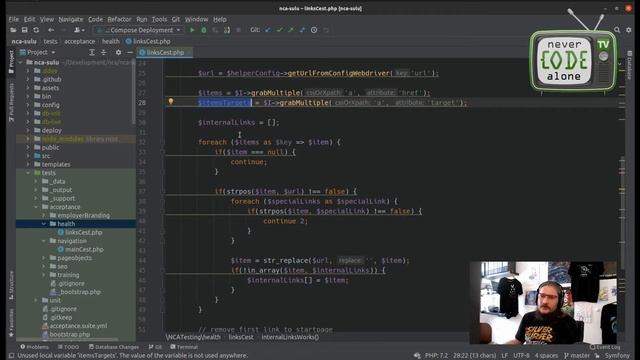Screen dimensions: 640x360
Task: Open the Event Log
Action: (x=605, y=347)
